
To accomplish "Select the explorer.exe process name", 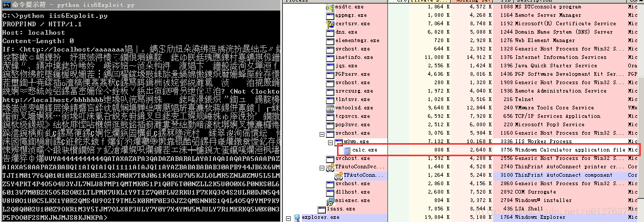I will 320,217.
